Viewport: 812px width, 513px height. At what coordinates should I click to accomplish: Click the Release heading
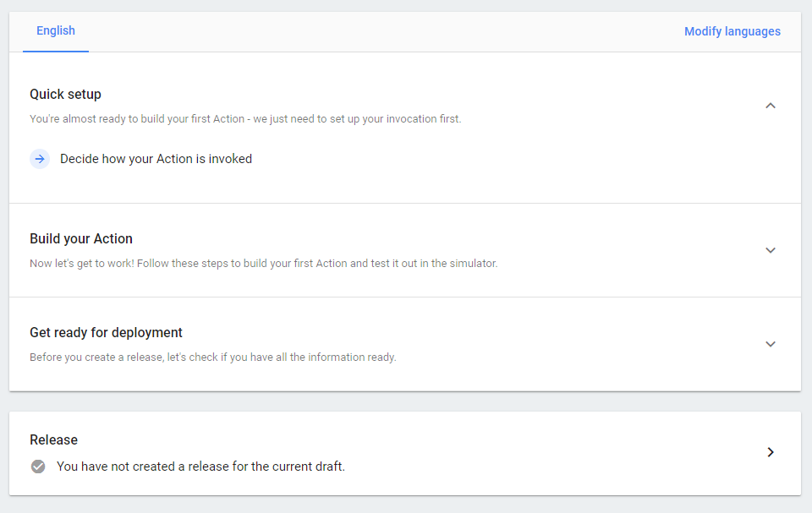tap(53, 439)
